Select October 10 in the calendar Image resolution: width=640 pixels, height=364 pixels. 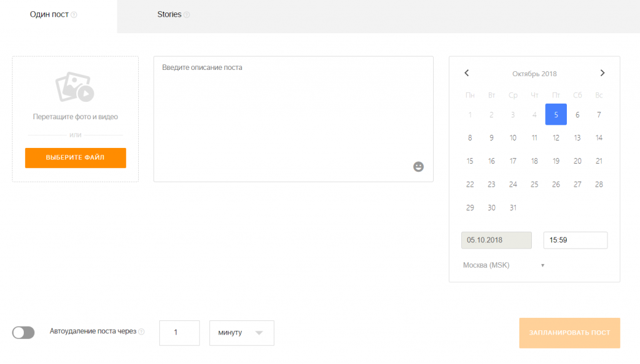tap(513, 138)
